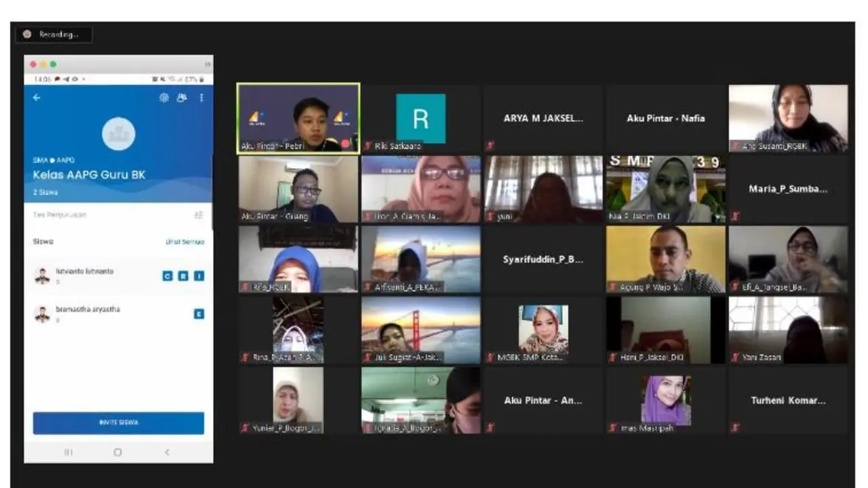The image size is (868, 488).
Task: Select the Nia video tile with SMP sign
Action: 666,189
